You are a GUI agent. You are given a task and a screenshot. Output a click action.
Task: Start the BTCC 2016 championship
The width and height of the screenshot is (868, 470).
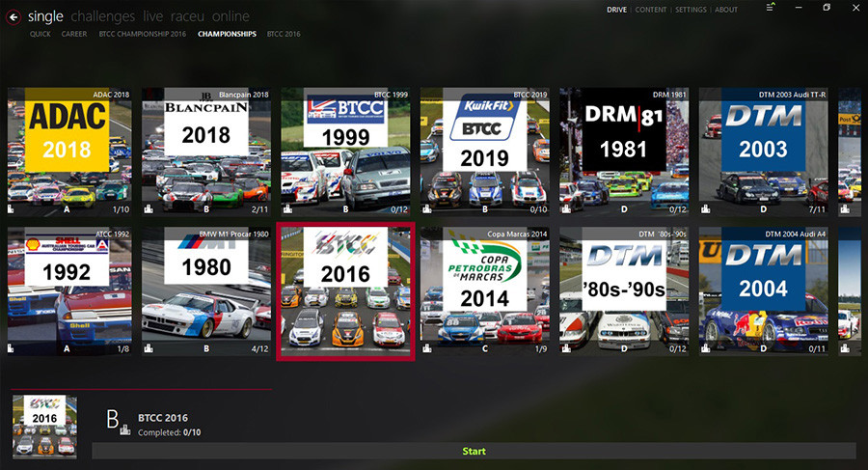coord(474,451)
